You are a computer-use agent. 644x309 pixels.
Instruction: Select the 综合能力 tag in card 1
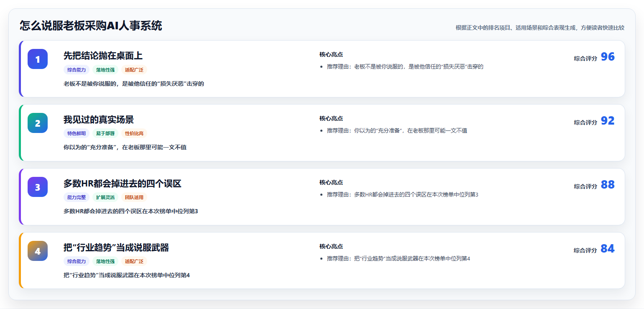tap(77, 70)
